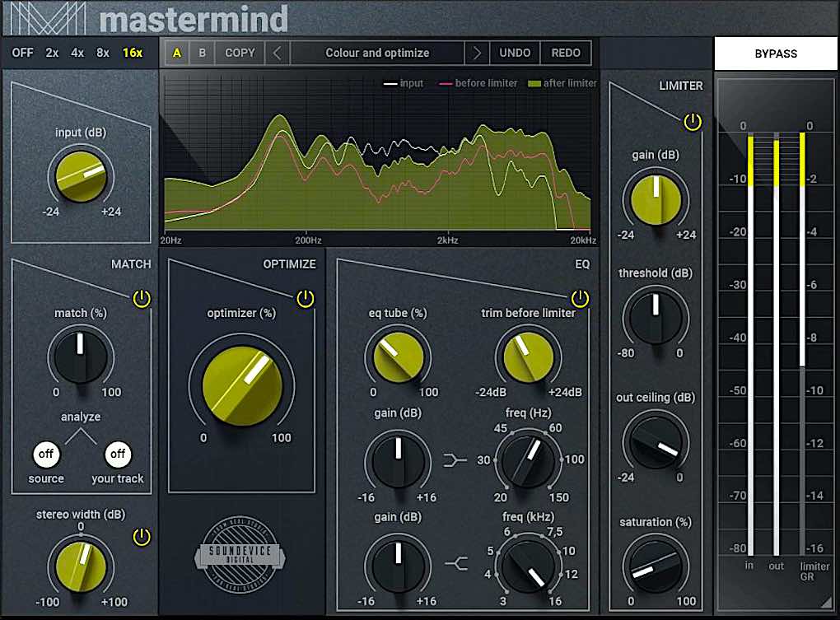Enable BYPASS
840x620 pixels.
775,52
